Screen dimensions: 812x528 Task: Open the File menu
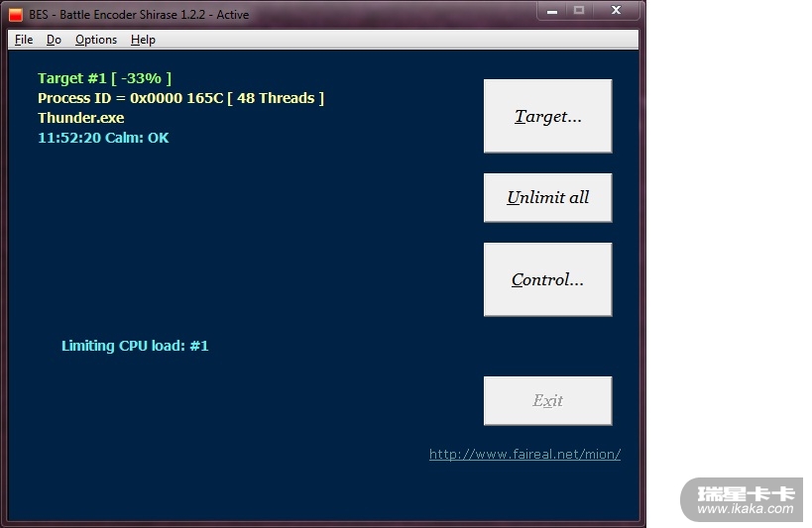24,40
